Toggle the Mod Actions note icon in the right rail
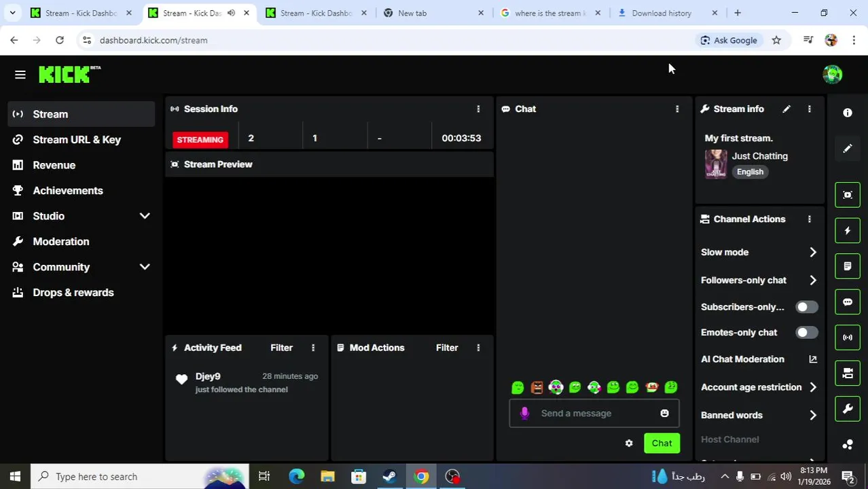 click(848, 266)
